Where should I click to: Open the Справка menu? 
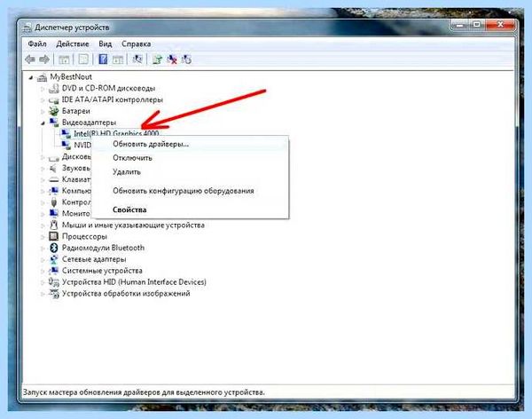pos(136,43)
